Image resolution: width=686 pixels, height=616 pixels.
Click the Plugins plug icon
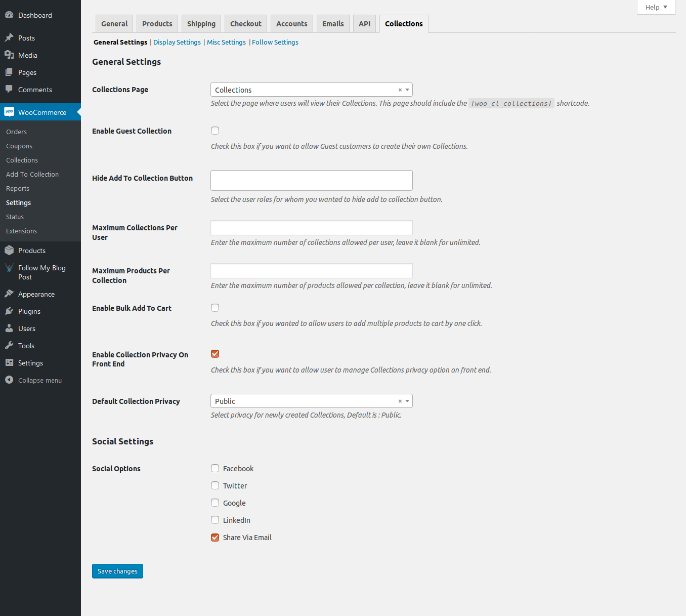9,311
